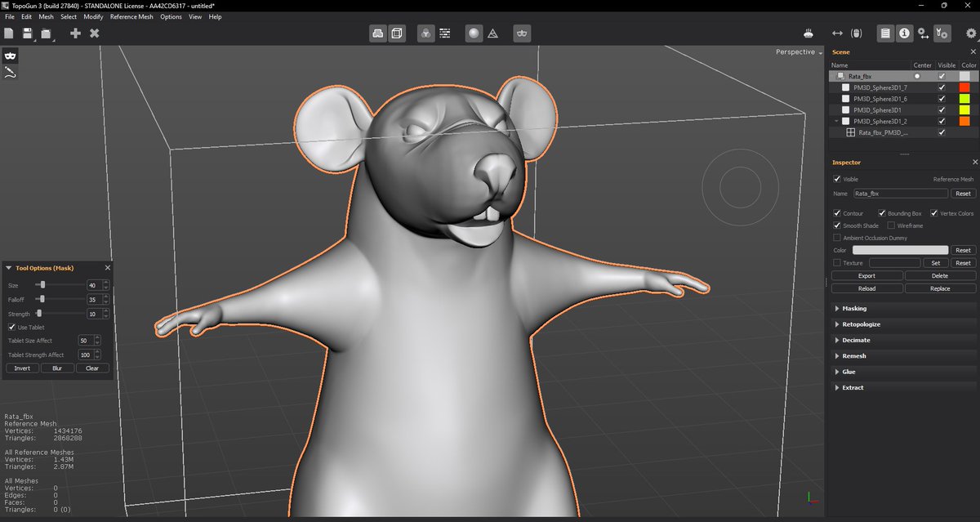The height and width of the screenshot is (522, 980).
Task: Click the save floppy-disk toolbar icon
Action: tap(27, 33)
